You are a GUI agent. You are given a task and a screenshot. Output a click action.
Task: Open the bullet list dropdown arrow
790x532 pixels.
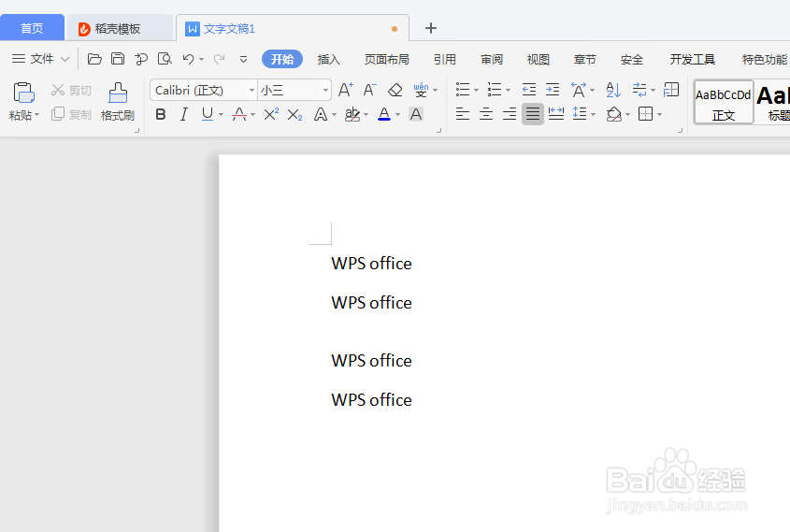click(476, 91)
